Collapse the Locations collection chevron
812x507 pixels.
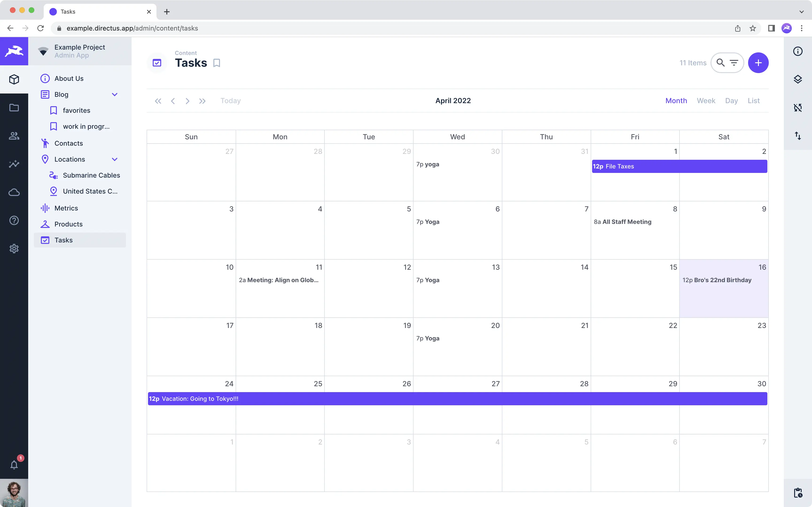(115, 159)
